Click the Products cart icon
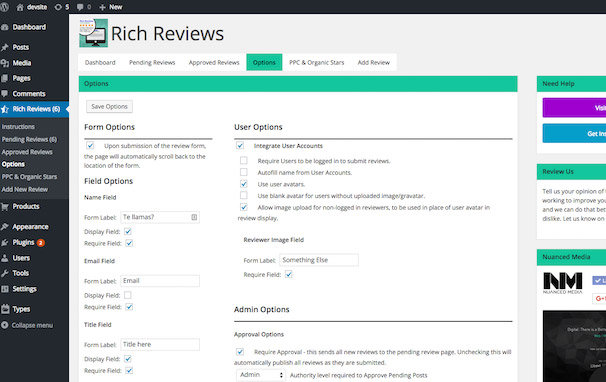 pos(5,206)
